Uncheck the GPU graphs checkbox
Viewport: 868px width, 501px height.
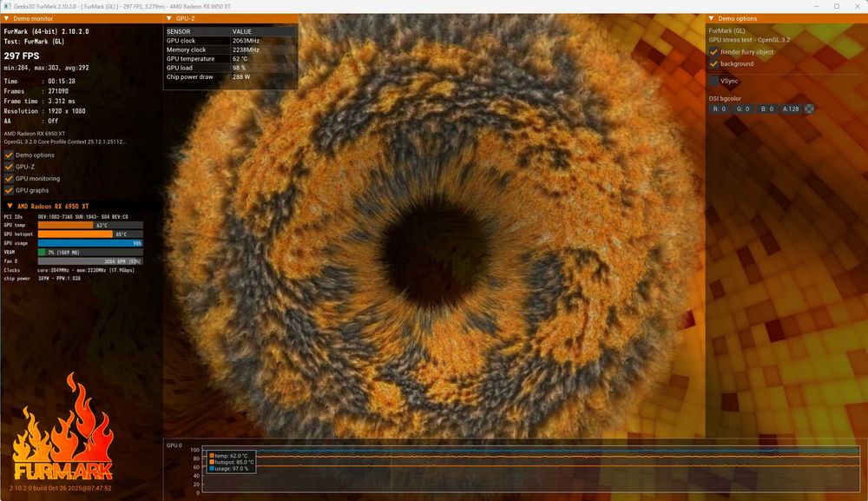tap(9, 190)
